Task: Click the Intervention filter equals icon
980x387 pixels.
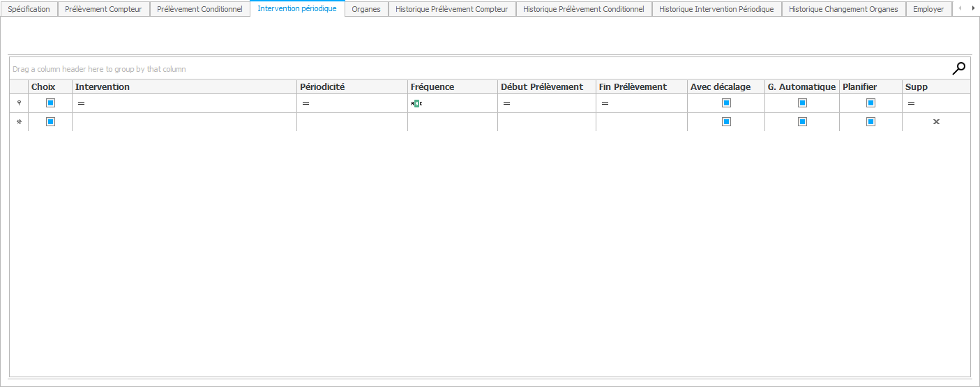Action: (x=81, y=103)
